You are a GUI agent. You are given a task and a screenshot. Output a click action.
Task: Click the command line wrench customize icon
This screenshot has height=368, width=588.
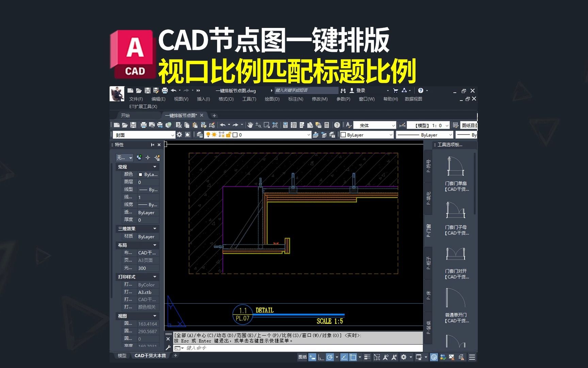[x=168, y=348]
